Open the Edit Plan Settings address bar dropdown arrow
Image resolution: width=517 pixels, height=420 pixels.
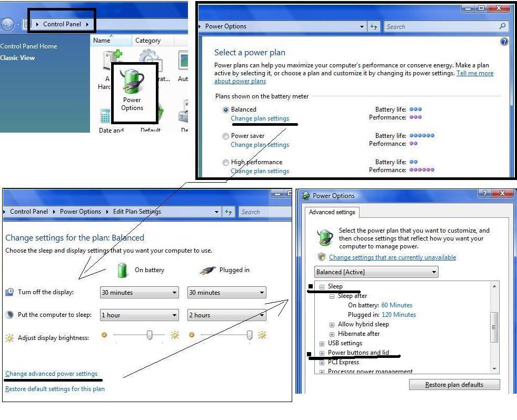click(216, 212)
